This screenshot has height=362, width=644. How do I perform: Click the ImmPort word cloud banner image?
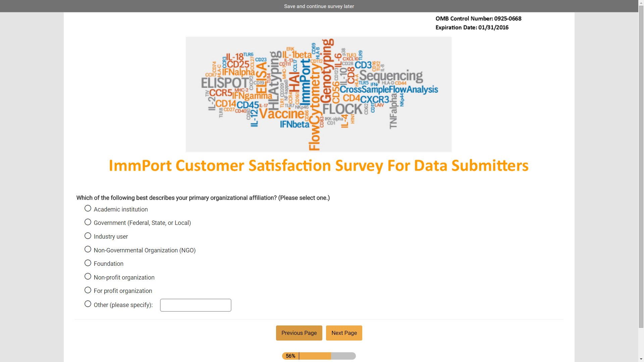[x=319, y=94]
